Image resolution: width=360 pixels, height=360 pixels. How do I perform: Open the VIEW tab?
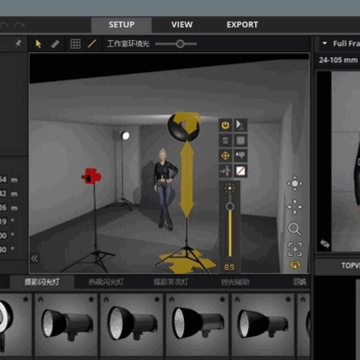[182, 25]
